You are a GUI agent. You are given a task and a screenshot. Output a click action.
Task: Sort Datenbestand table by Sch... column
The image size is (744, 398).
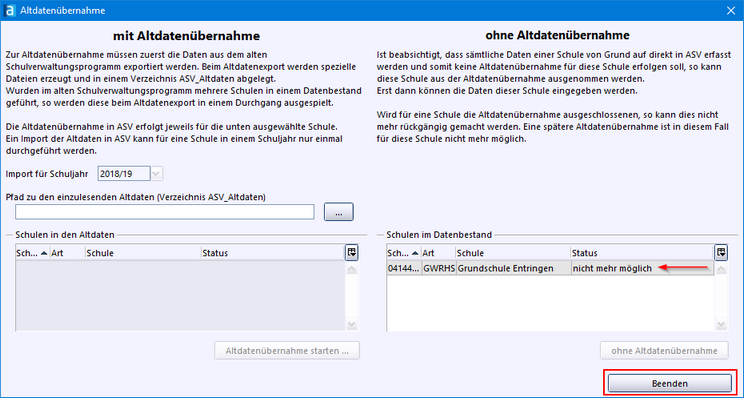coord(404,253)
